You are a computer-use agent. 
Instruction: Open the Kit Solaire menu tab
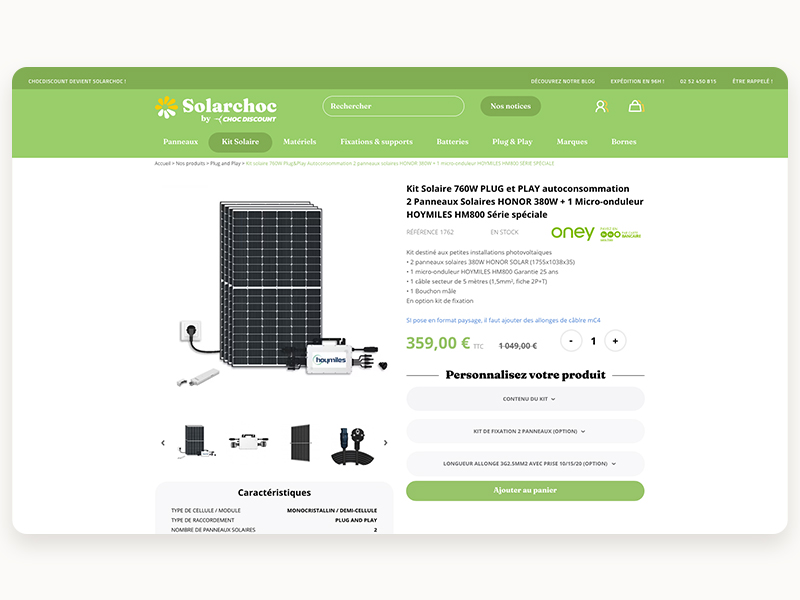[x=240, y=142]
